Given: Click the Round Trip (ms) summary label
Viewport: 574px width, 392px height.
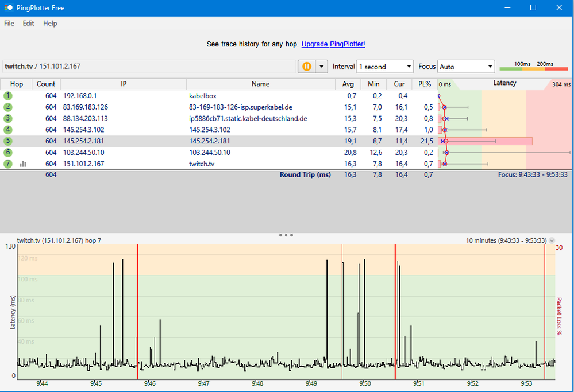Looking at the screenshot, I should tap(305, 175).
